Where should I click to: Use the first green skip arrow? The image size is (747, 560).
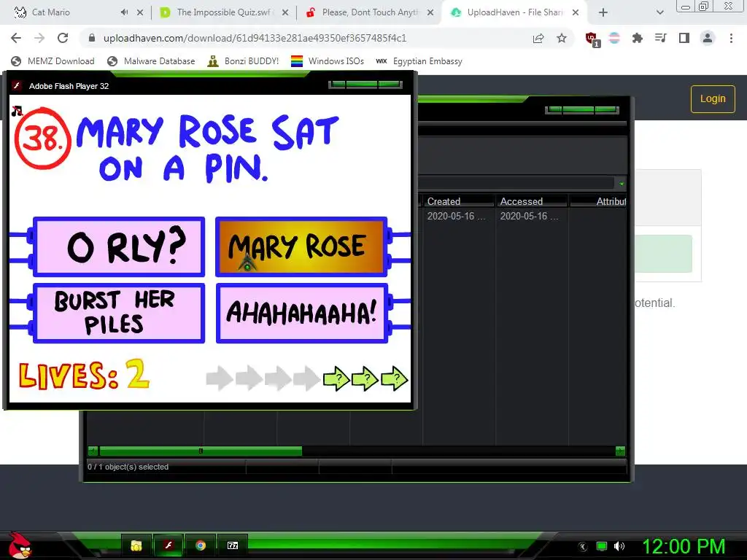(336, 379)
